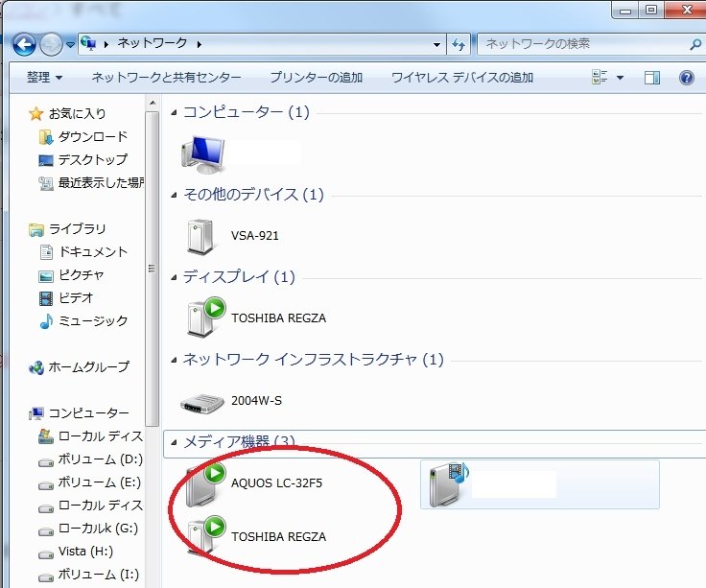This screenshot has height=588, width=706.
Task: Open ドキュメント library
Action: pos(83,251)
